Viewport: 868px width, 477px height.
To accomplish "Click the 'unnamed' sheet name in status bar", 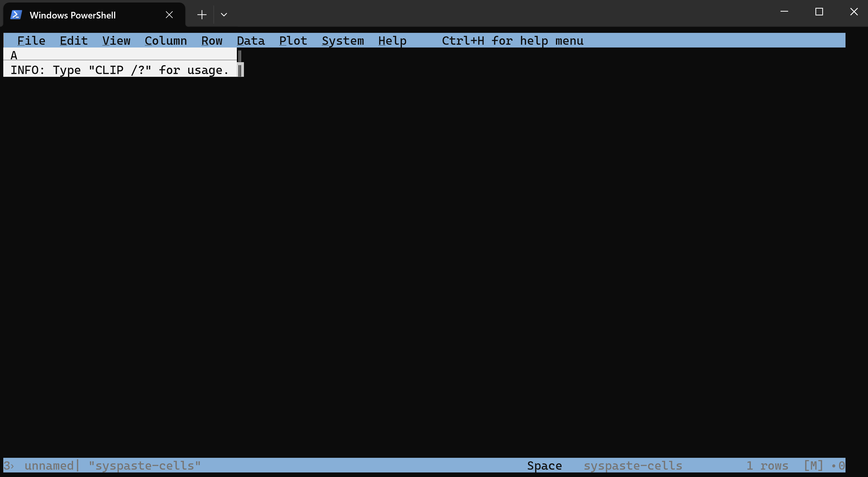I will click(49, 466).
